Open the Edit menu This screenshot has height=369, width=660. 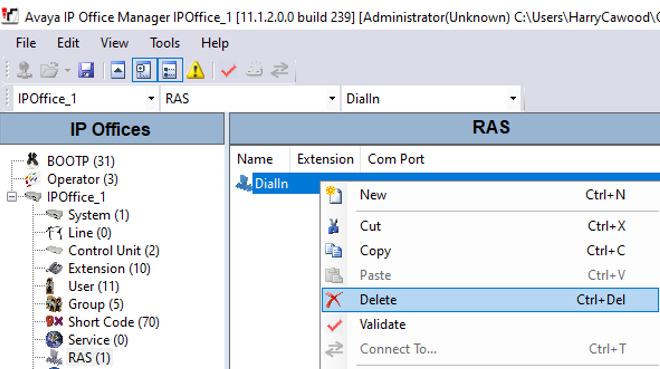[x=68, y=43]
